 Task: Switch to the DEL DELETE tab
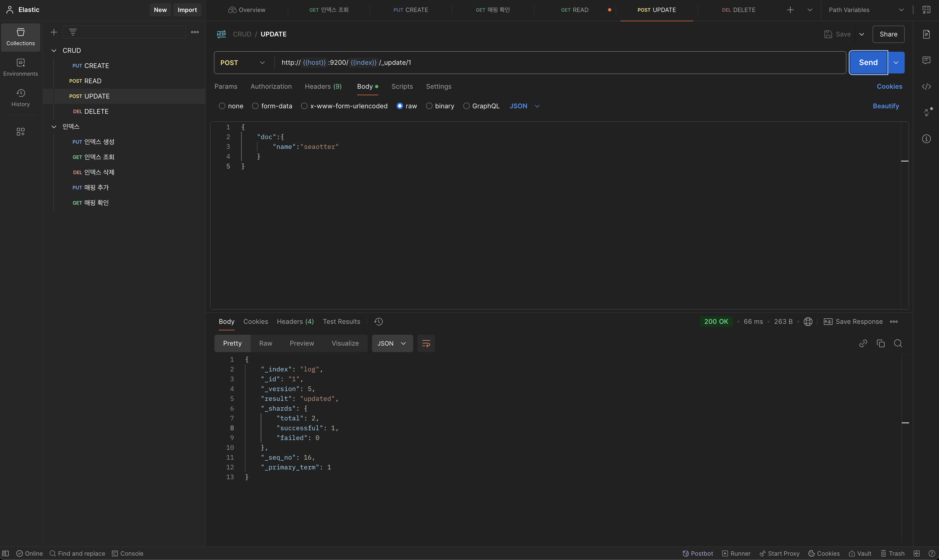(738, 10)
